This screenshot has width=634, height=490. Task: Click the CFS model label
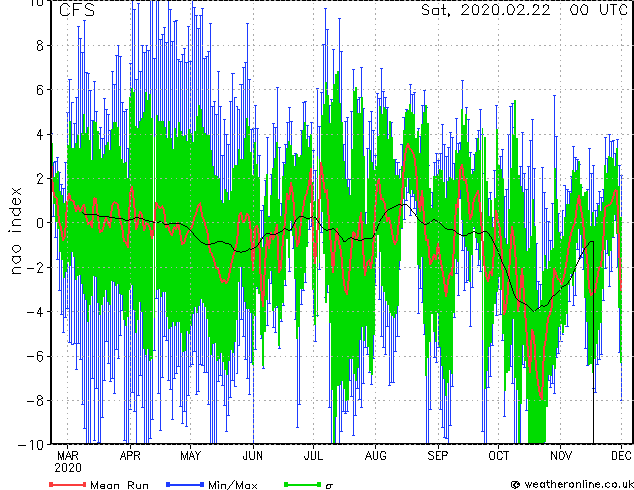[x=77, y=10]
